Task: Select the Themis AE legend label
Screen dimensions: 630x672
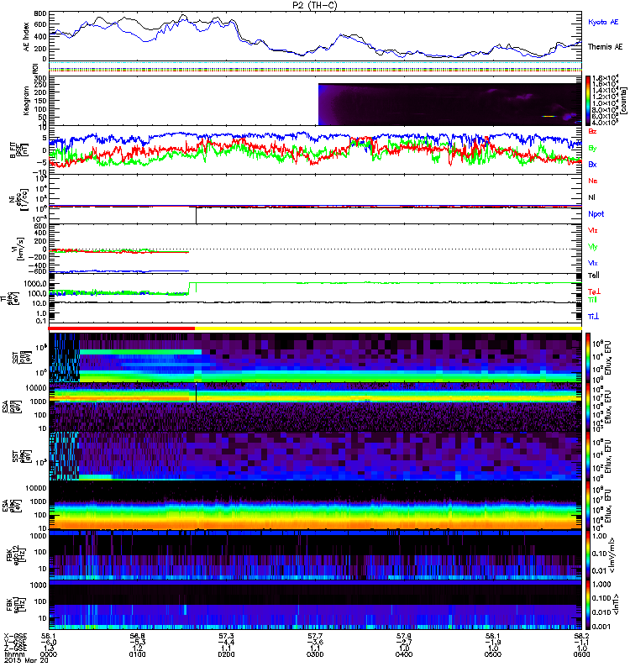Action: tap(605, 47)
